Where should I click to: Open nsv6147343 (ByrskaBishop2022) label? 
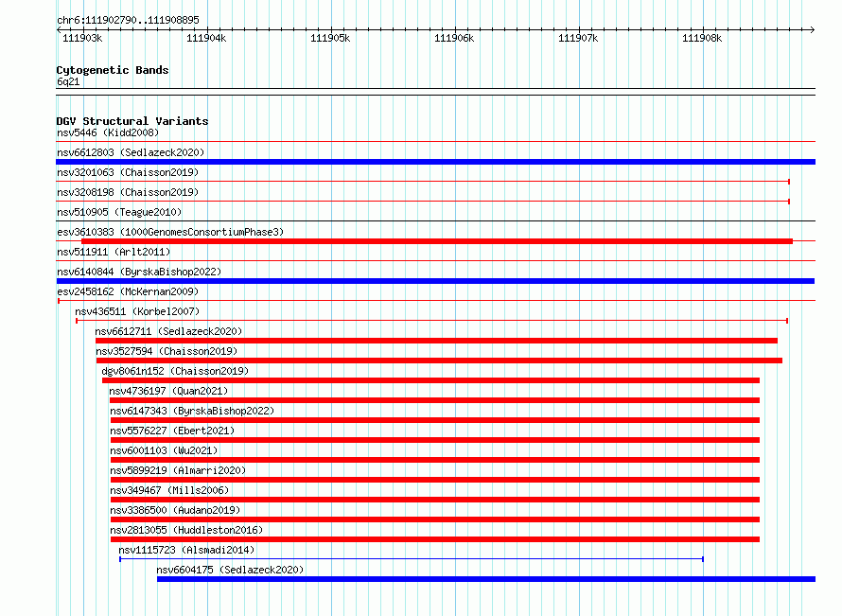point(192,411)
